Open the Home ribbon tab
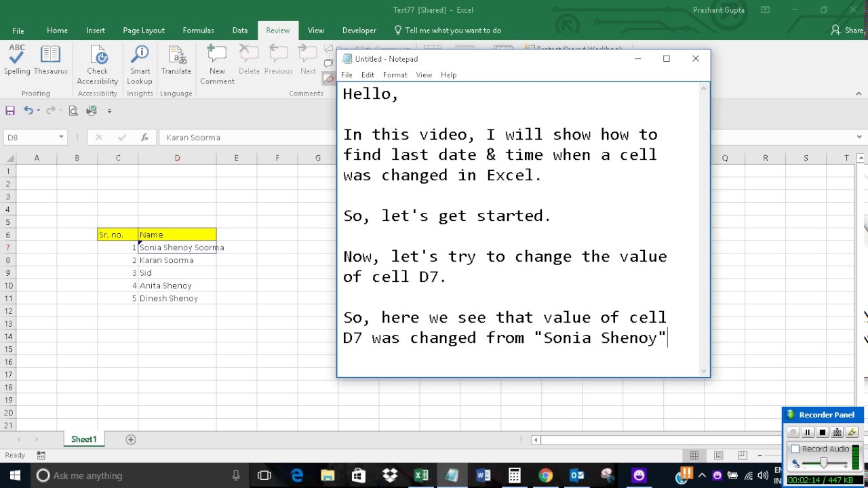868x488 pixels. click(57, 30)
